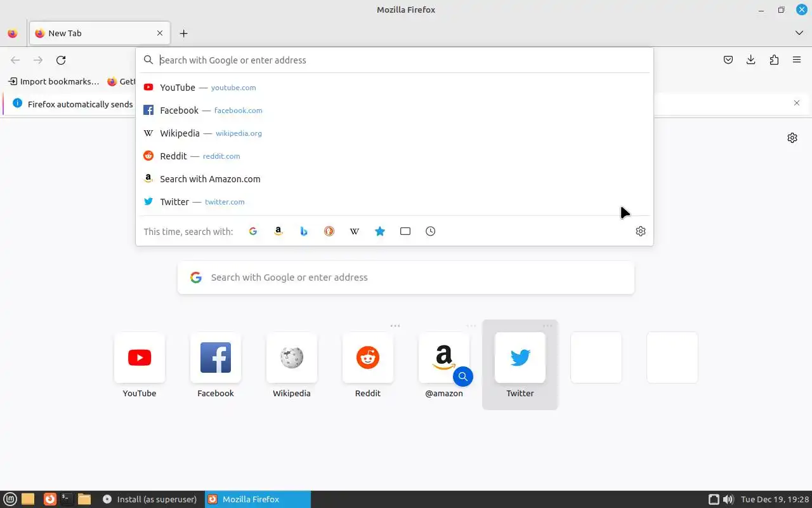Search this time with DuckDuckGo icon
This screenshot has height=508, width=812.
329,231
